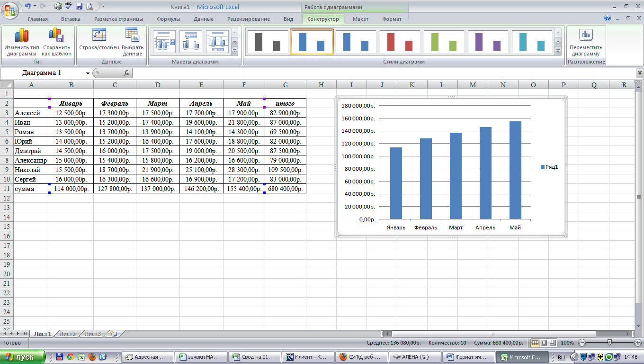The width and height of the screenshot is (644, 364).
Task: Apply the second chart layout thumbnail
Action: pyautogui.click(x=191, y=42)
